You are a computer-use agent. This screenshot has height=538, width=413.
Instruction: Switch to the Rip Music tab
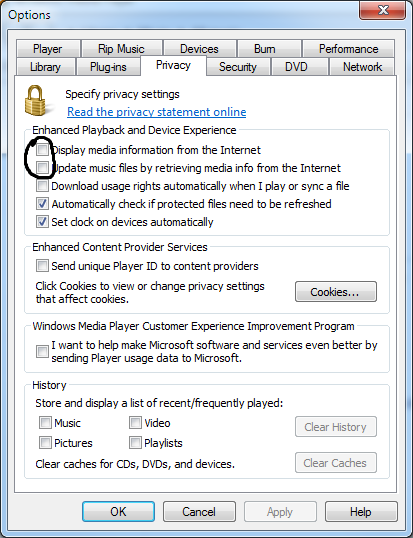tap(121, 48)
